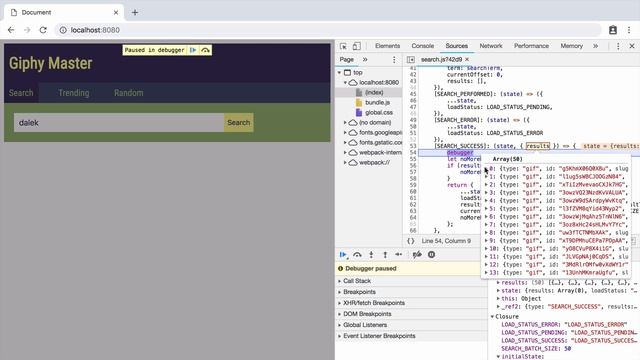The image size is (640, 360).
Task: Step into next function call
Action: (x=371, y=255)
